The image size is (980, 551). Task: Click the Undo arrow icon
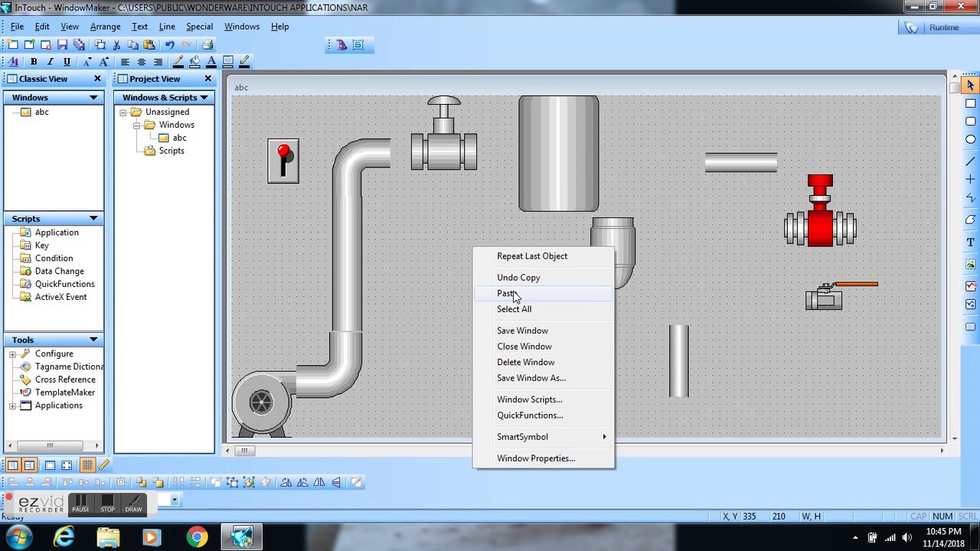point(169,45)
